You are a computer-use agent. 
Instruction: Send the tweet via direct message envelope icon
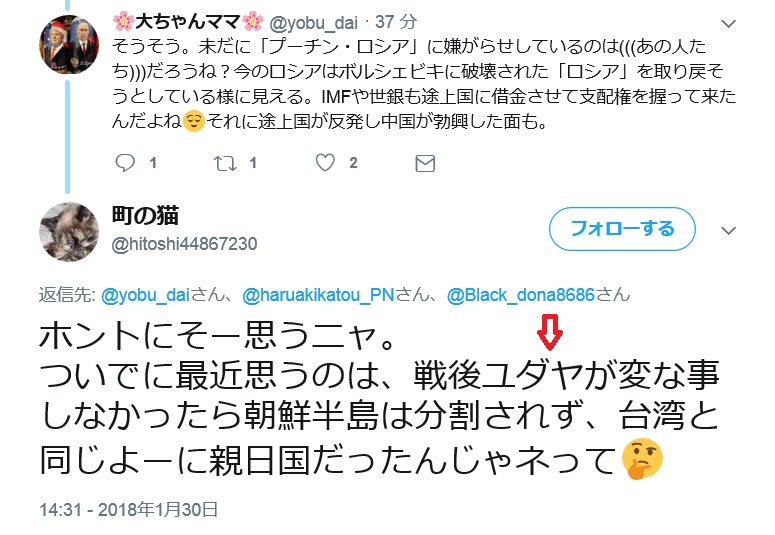(x=425, y=163)
